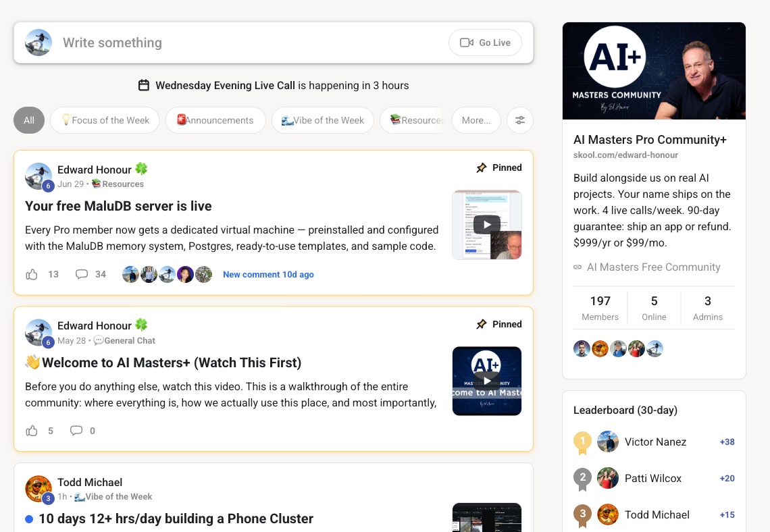
Task: Click the pin icon on Welcome post
Action: [x=482, y=325]
